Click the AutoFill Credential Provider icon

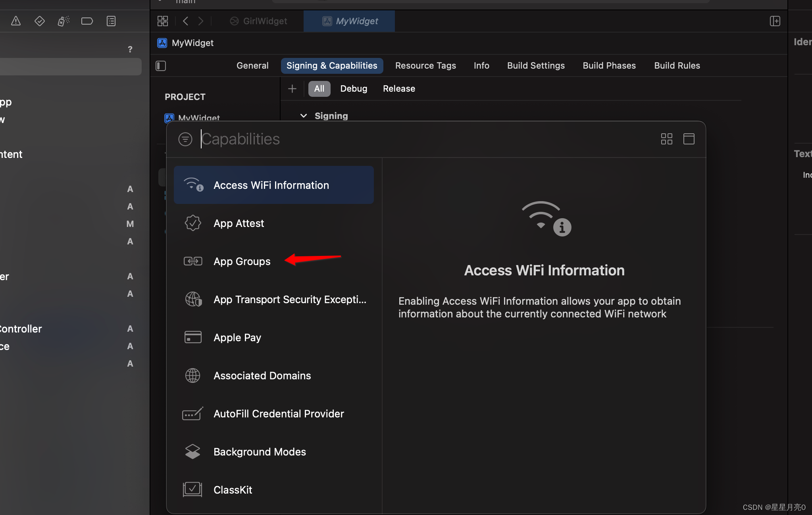point(194,414)
